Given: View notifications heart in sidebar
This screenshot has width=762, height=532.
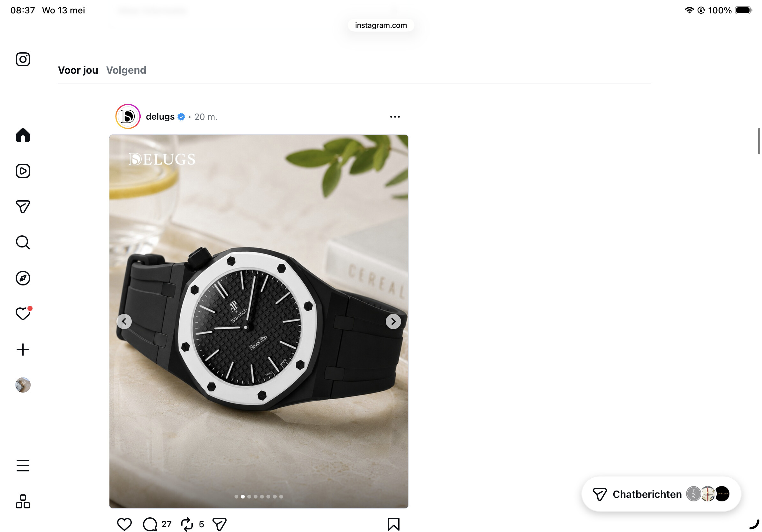Looking at the screenshot, I should [x=23, y=314].
